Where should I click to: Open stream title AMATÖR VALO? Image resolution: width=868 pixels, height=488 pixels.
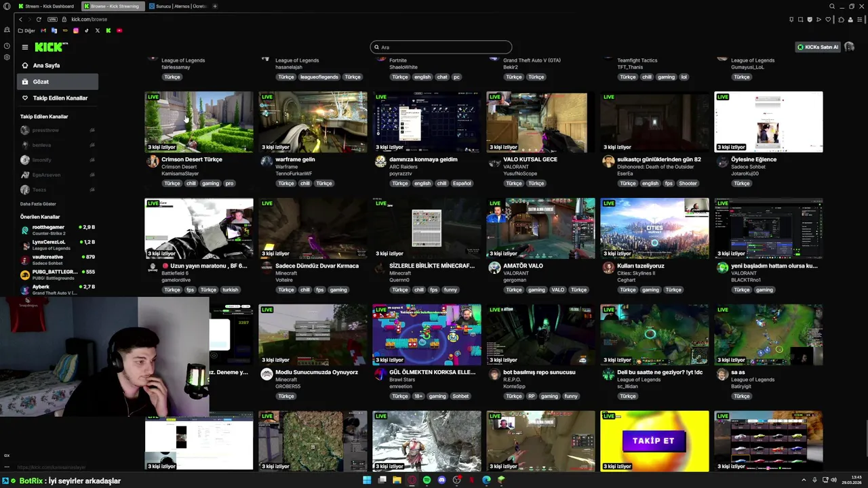[x=523, y=266]
